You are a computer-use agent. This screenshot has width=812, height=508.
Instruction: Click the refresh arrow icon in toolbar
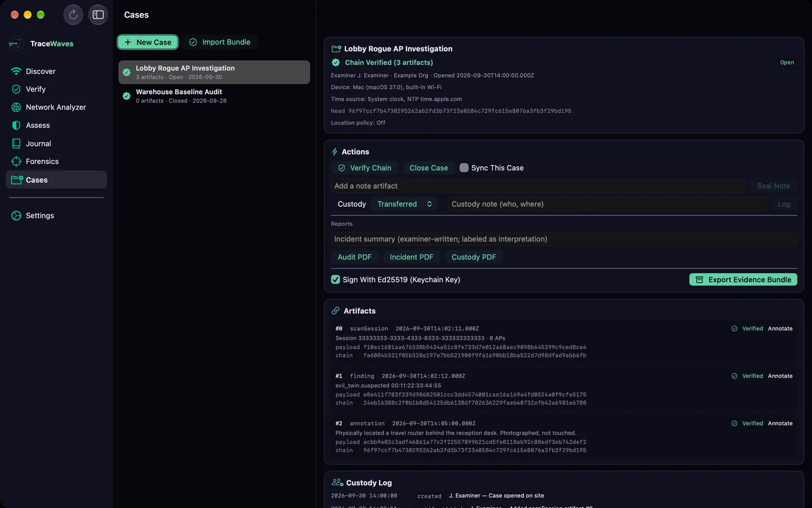click(73, 15)
